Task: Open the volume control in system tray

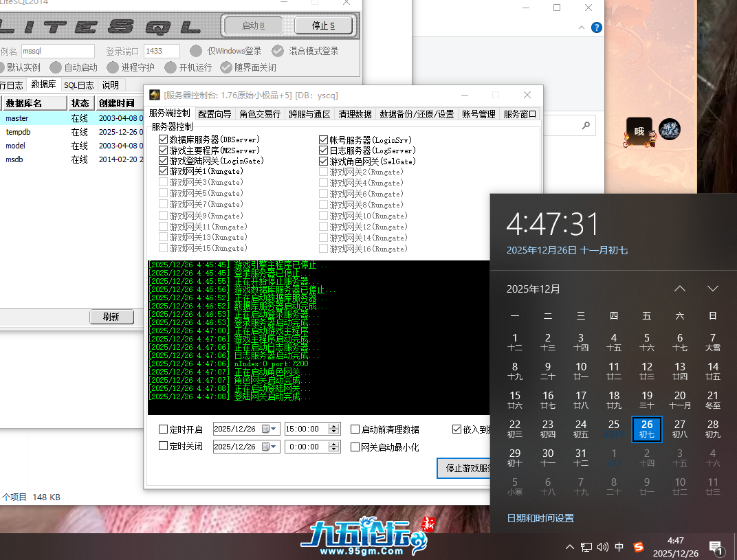Action: point(603,547)
